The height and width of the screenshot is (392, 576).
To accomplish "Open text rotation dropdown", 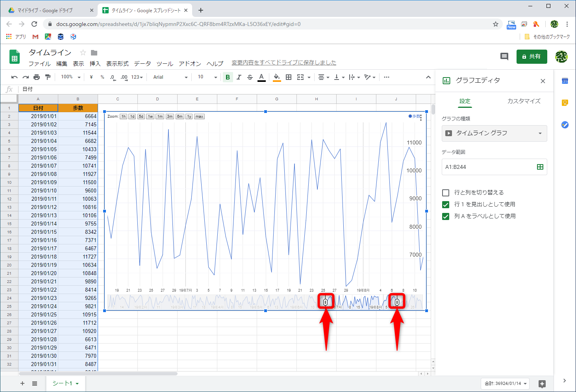I will (x=370, y=77).
